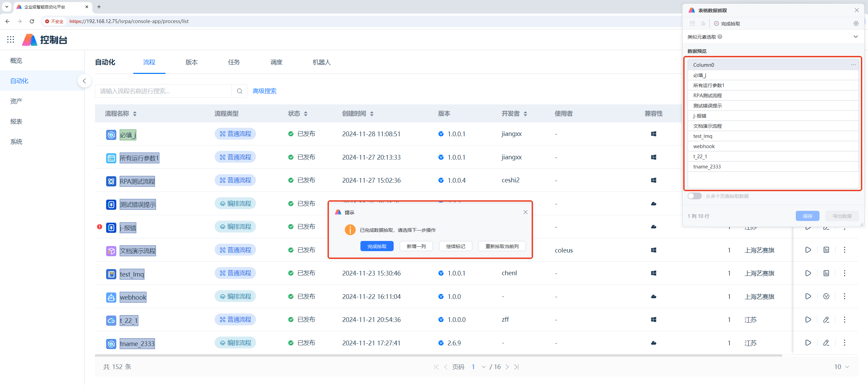Open more options for webhook row
The height and width of the screenshot is (385, 868).
tap(845, 296)
